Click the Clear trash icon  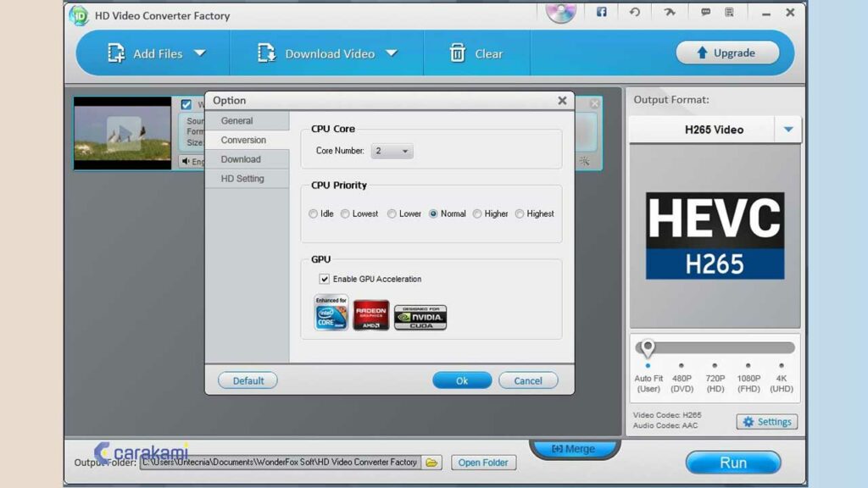(x=458, y=53)
